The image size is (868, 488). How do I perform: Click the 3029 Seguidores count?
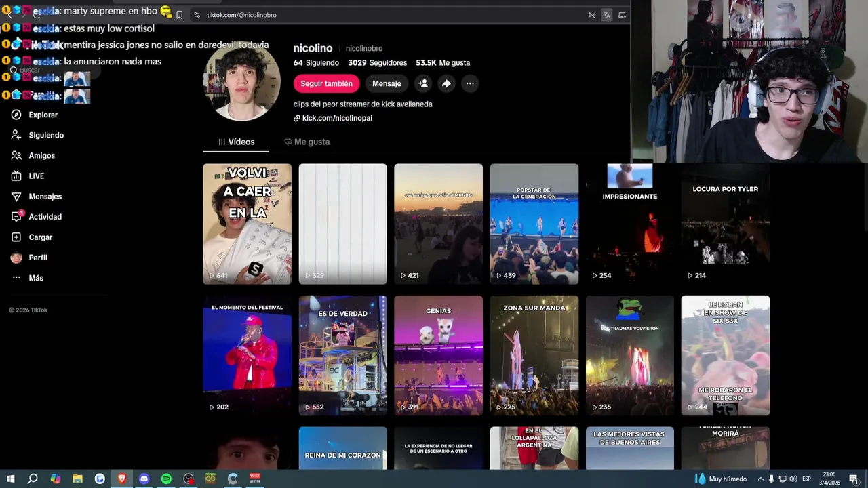coord(377,62)
